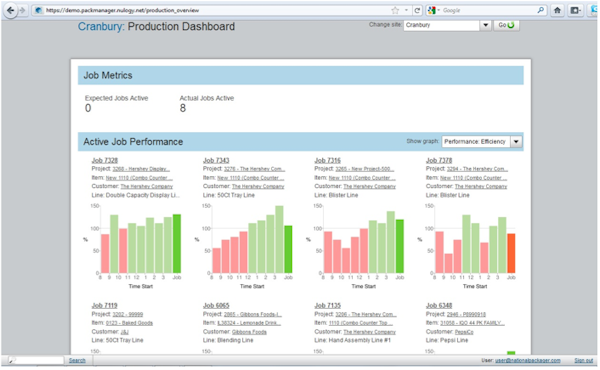Open The Hershey Company customer link under Job 7135
Screen dimensions: 600x370
369,332
